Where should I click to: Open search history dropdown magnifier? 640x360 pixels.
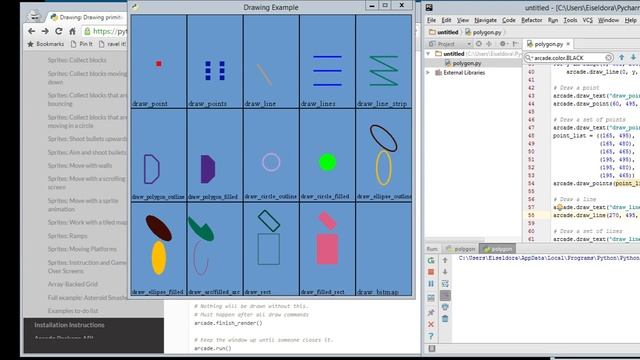[x=529, y=58]
